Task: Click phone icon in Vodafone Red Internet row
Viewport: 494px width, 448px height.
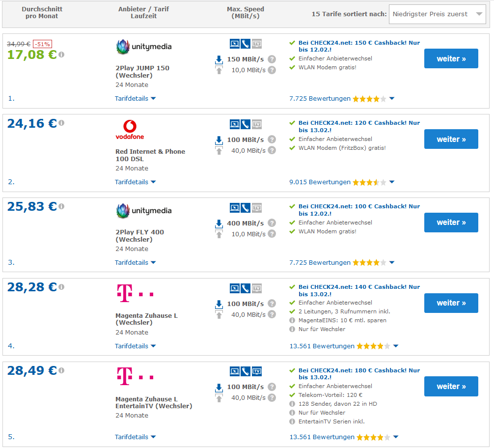Action: pos(246,124)
